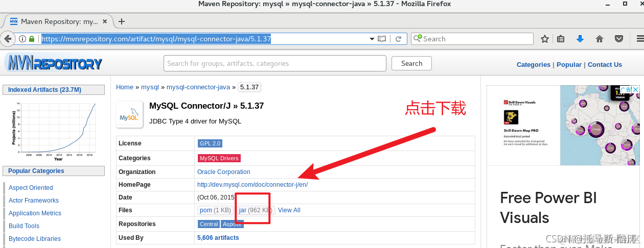
Task: Open the Popular header link
Action: [x=569, y=64]
